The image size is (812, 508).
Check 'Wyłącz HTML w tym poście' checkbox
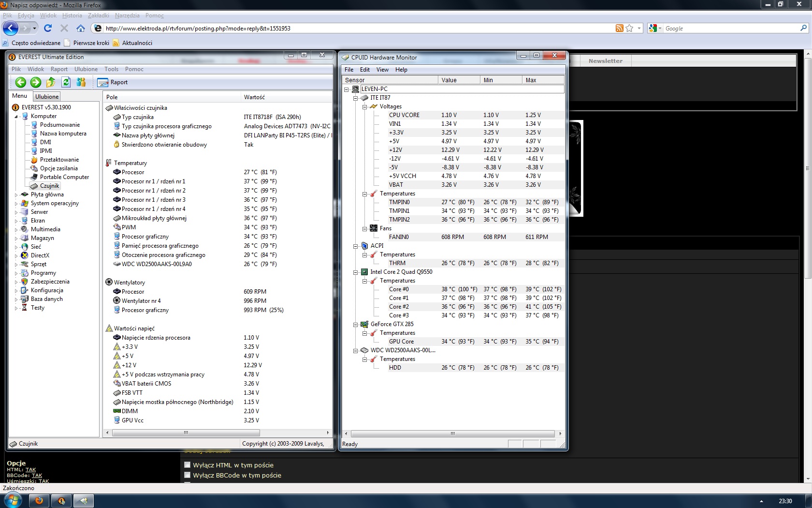point(188,465)
